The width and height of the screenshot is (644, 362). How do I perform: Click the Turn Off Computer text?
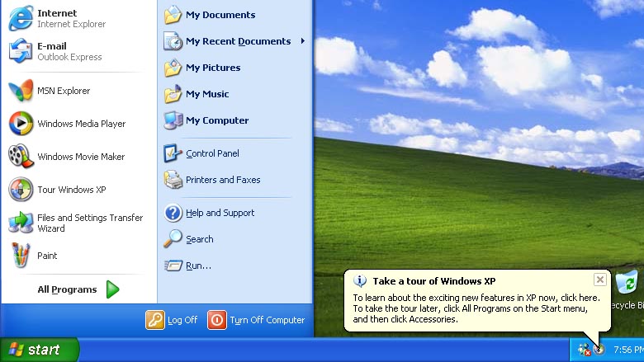click(267, 320)
